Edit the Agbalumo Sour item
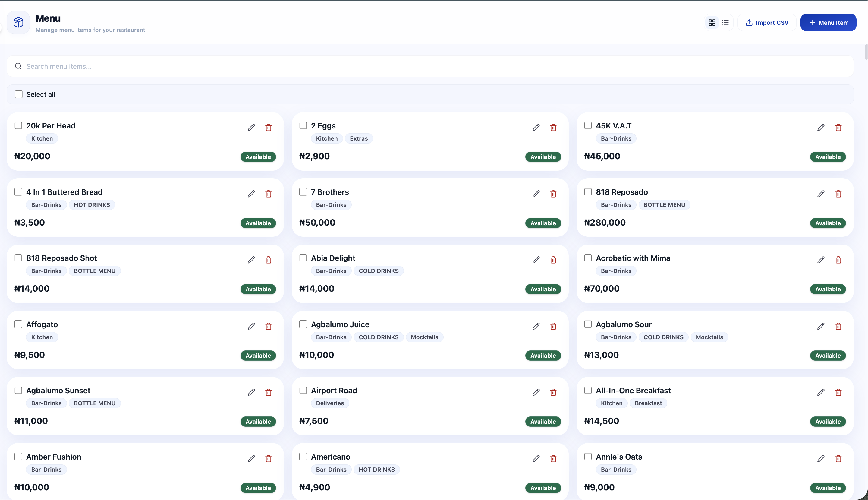Screen dimensions: 868x500 pyautogui.click(x=821, y=326)
